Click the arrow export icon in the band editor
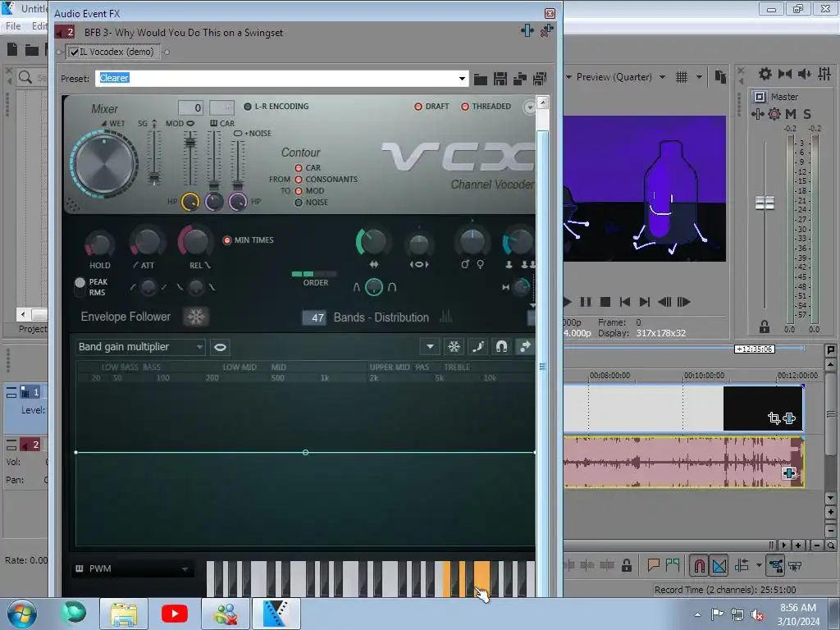 pos(525,347)
